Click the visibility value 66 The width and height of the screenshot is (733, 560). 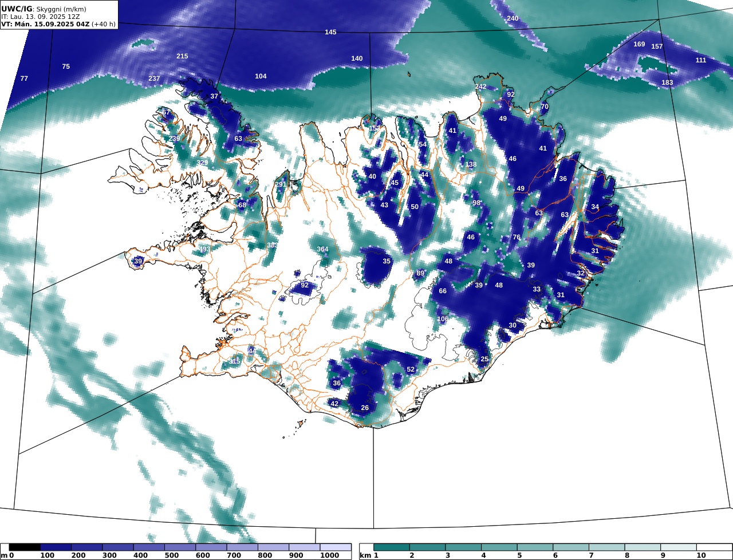click(443, 291)
